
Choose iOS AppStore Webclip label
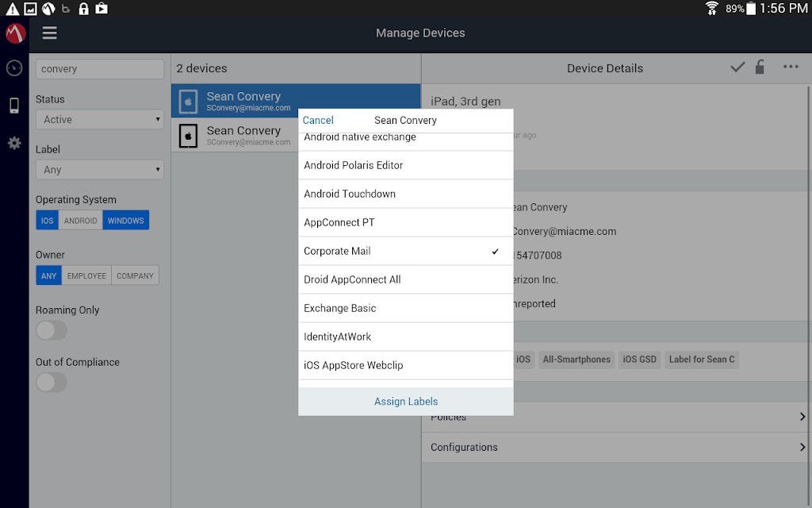[x=405, y=365]
